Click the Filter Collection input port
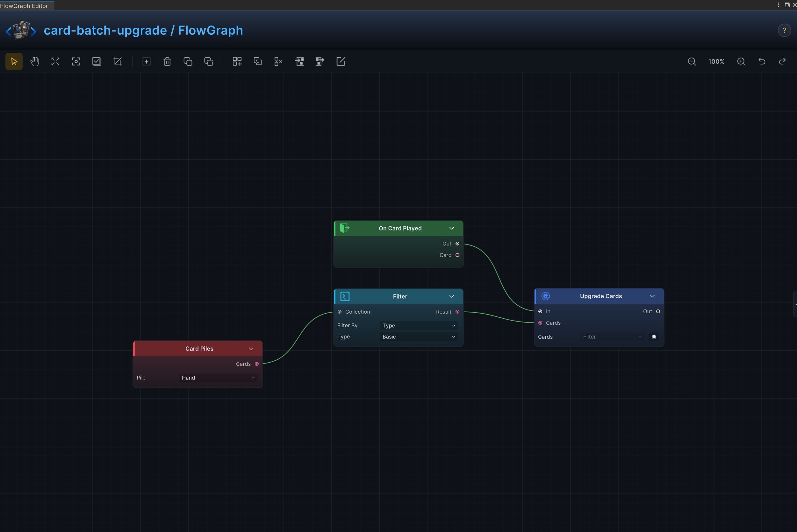 tap(340, 312)
